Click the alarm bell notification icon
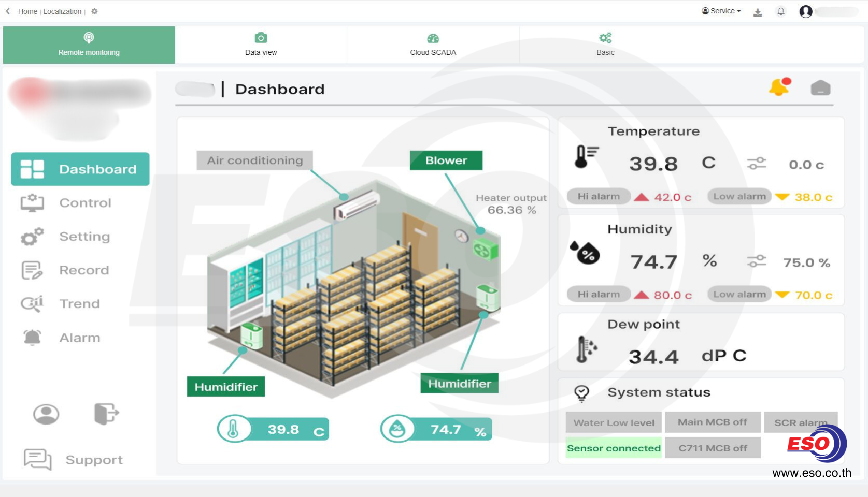The image size is (868, 497). [x=779, y=87]
